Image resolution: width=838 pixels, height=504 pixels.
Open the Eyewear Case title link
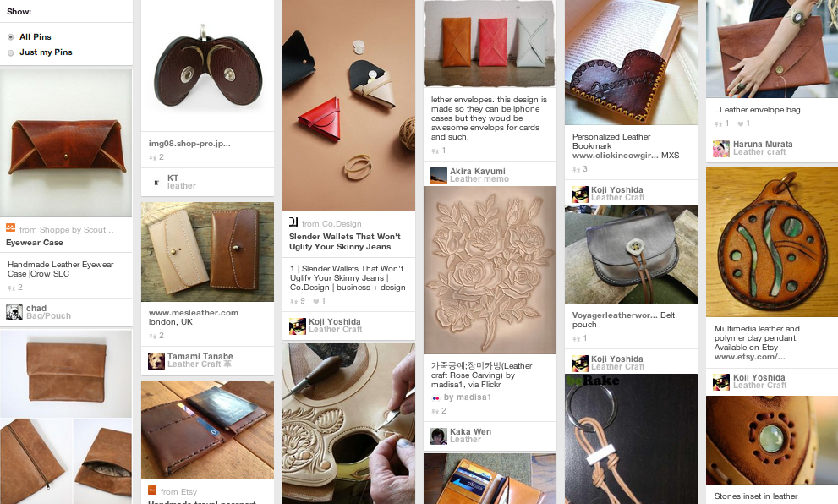[x=35, y=243]
